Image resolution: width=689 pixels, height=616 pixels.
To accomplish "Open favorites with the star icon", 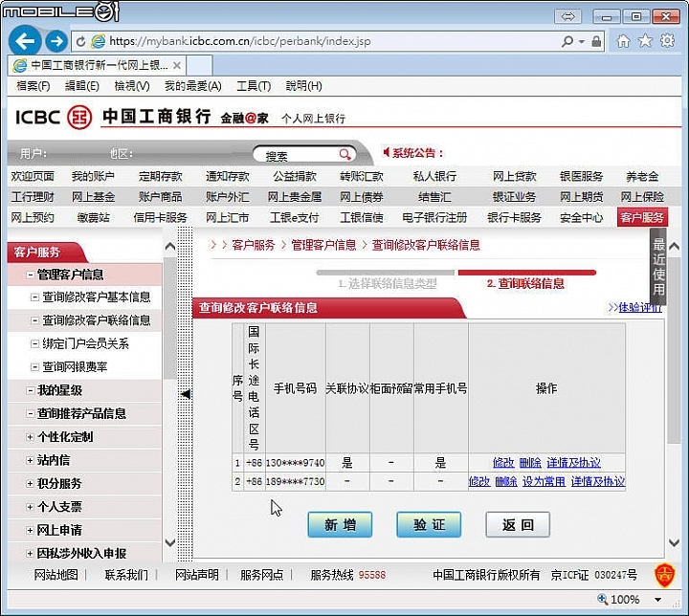I will (x=645, y=41).
